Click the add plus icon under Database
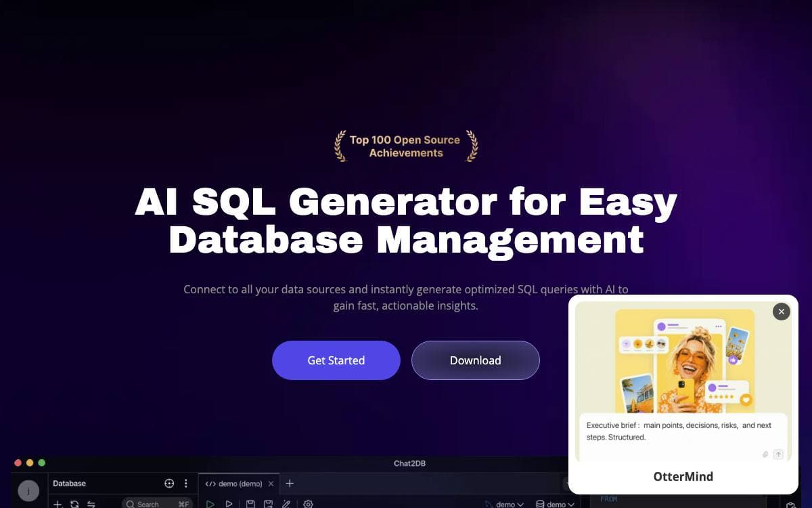812x508 pixels. (x=58, y=504)
